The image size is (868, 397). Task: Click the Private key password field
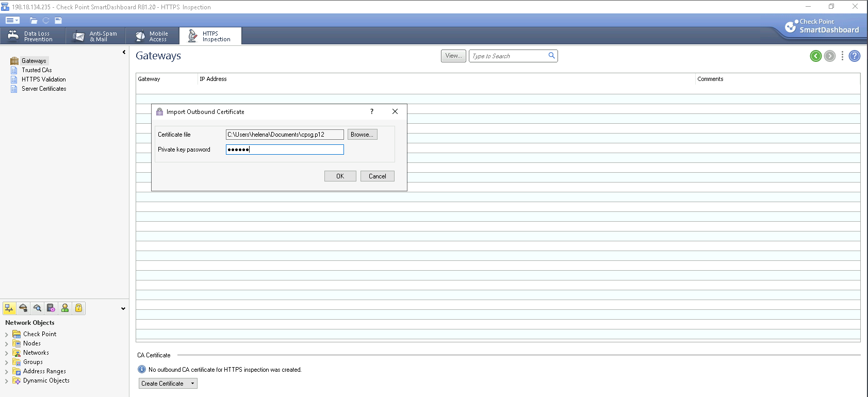[285, 150]
